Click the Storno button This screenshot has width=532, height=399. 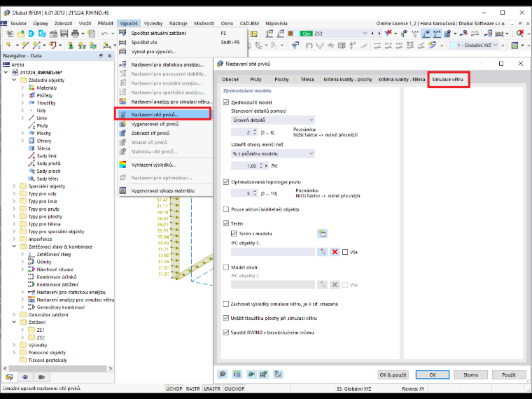pyautogui.click(x=470, y=375)
